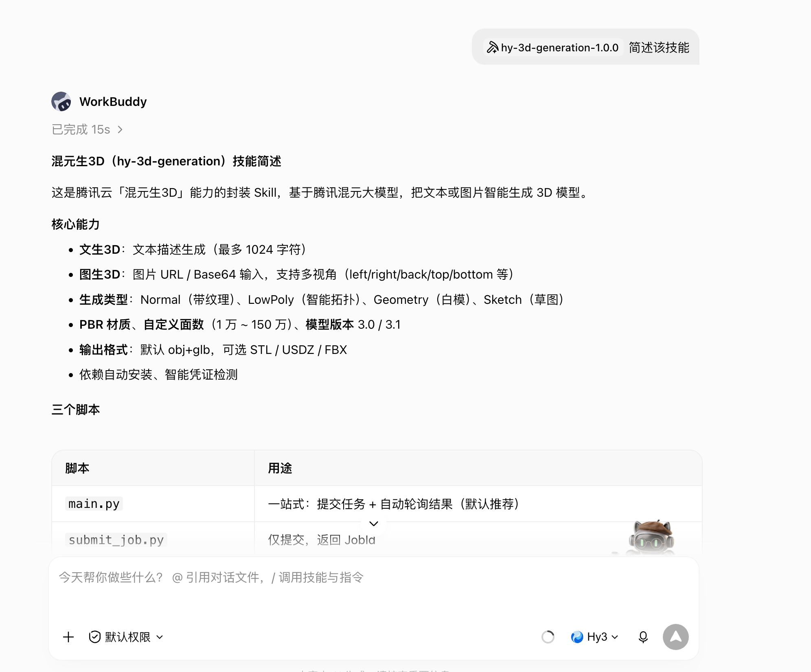
Task: Click the 混元生3D 技能简述 title heading
Action: pos(167,161)
